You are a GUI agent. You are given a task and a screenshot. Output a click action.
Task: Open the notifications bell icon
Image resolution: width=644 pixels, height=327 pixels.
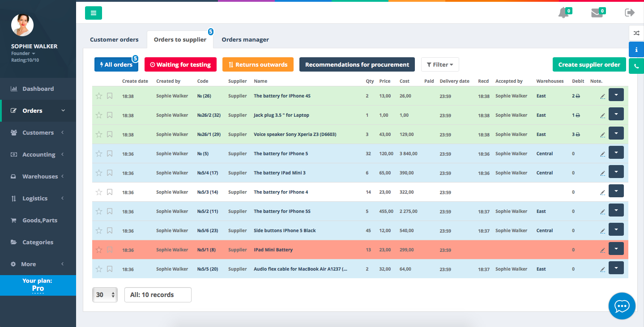pyautogui.click(x=563, y=13)
